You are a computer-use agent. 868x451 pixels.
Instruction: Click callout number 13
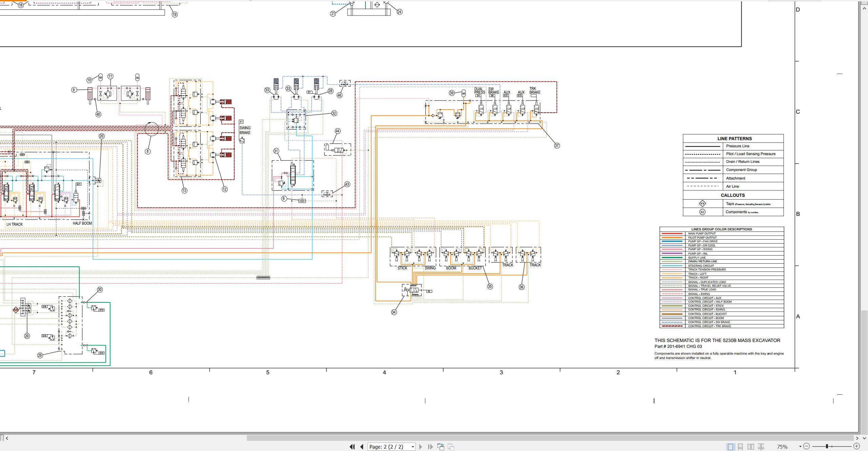point(184,190)
